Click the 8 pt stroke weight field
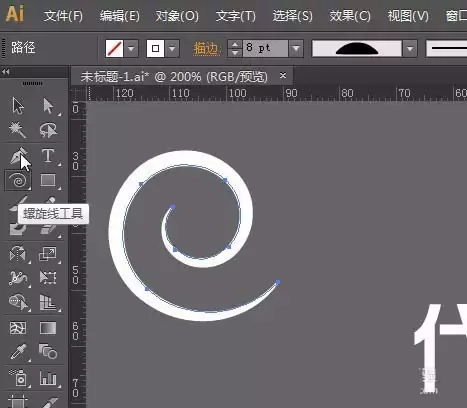467x408 pixels. click(265, 49)
